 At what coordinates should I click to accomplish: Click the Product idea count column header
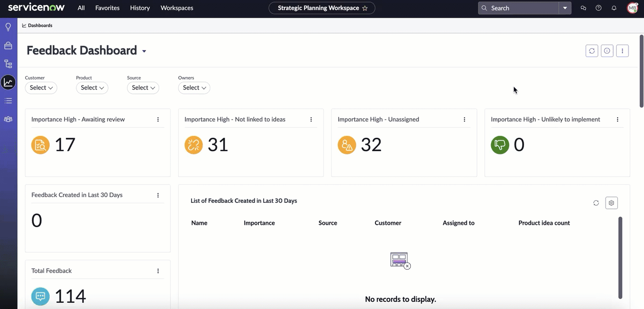pyautogui.click(x=544, y=223)
